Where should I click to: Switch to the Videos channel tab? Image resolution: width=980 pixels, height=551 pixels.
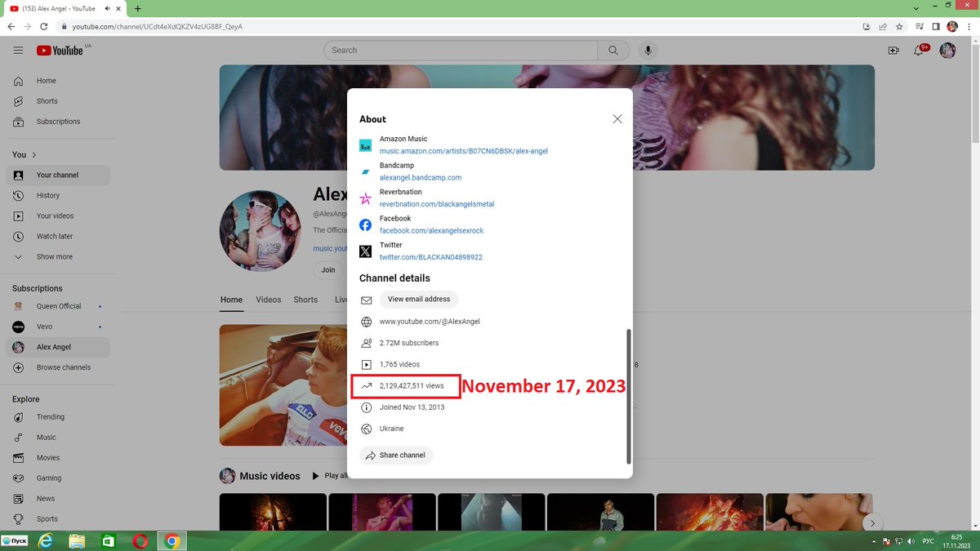pyautogui.click(x=269, y=300)
